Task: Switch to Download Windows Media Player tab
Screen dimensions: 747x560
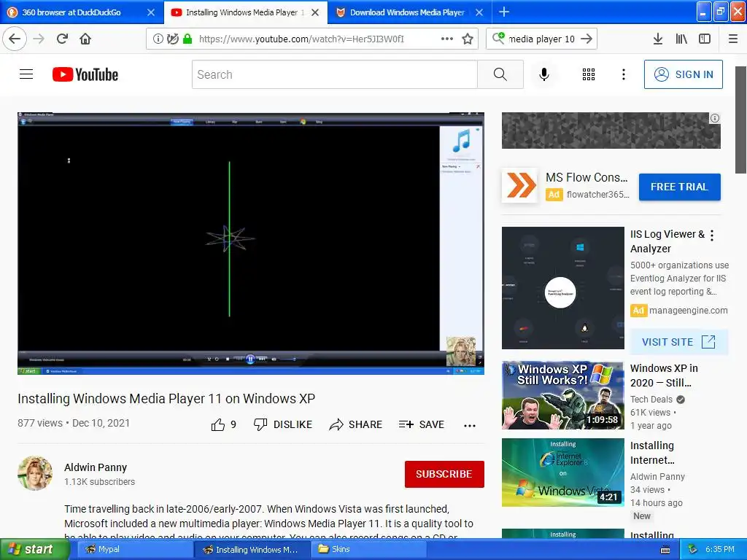Action: [407, 12]
